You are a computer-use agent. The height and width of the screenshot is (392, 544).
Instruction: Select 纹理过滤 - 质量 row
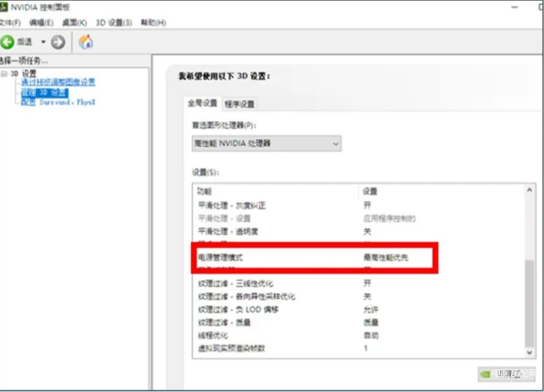click(358, 323)
